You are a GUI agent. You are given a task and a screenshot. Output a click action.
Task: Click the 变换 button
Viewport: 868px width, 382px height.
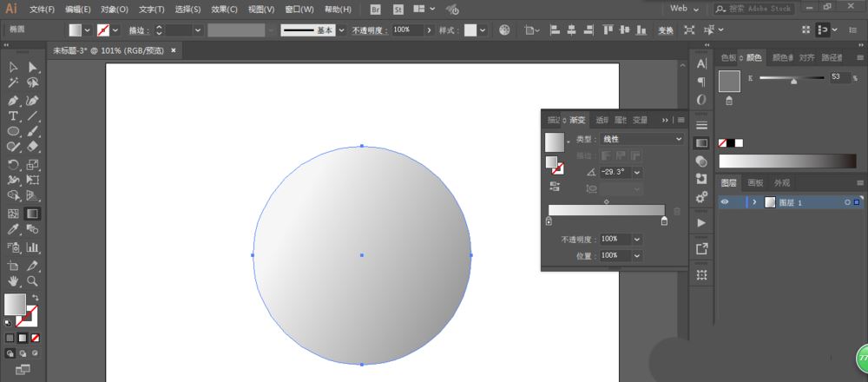[666, 30]
